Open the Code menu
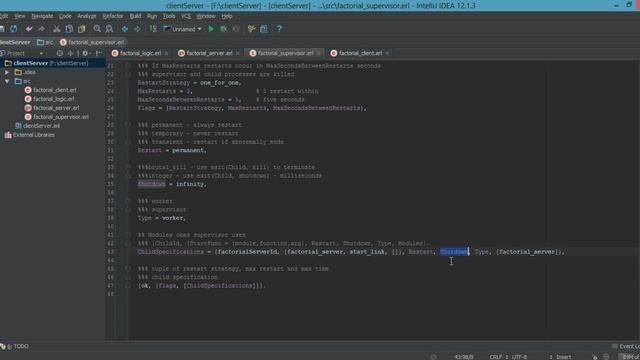The width and height of the screenshot is (640, 360). click(65, 16)
